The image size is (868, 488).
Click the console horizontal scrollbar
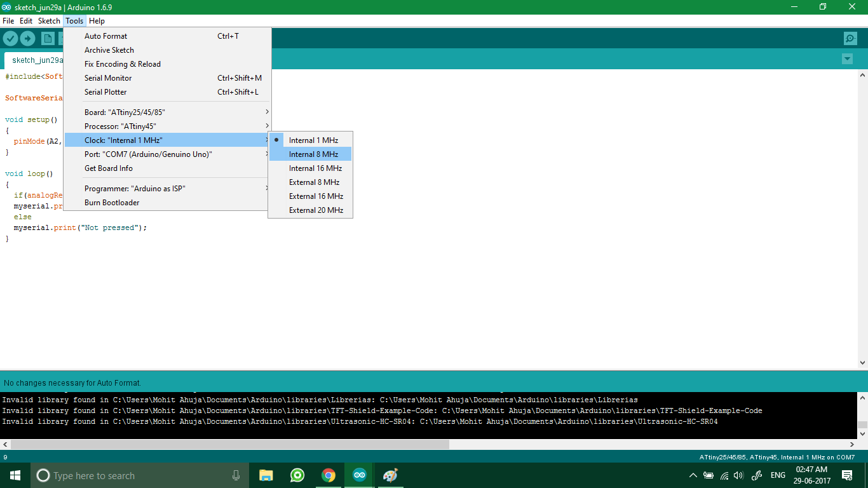tap(230, 444)
